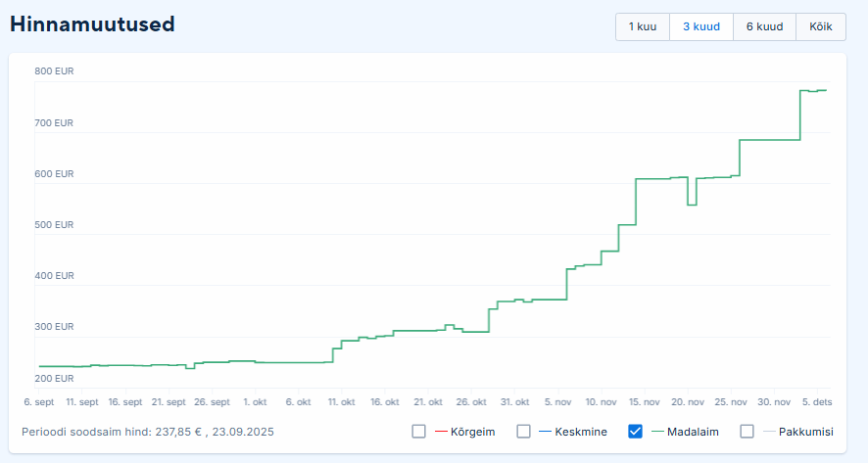
Task: Click the 800 EUR axis label
Action: (x=54, y=71)
